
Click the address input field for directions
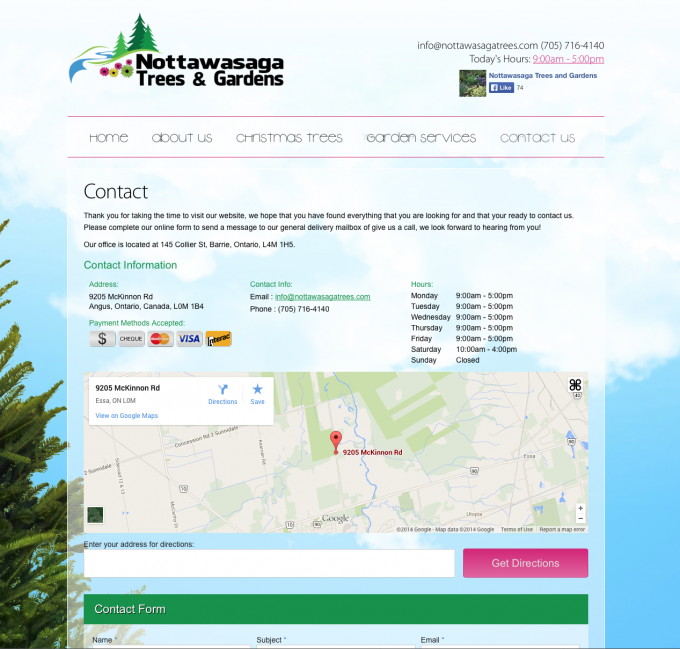pyautogui.click(x=255, y=564)
